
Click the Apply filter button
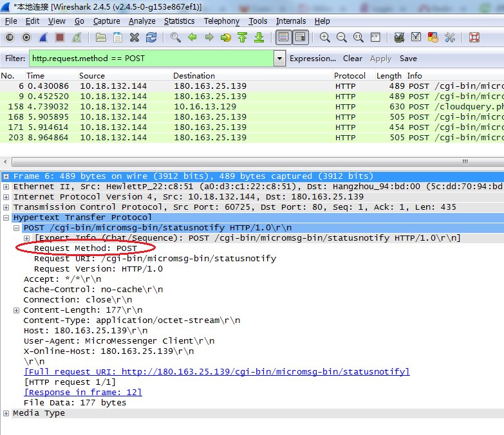380,59
